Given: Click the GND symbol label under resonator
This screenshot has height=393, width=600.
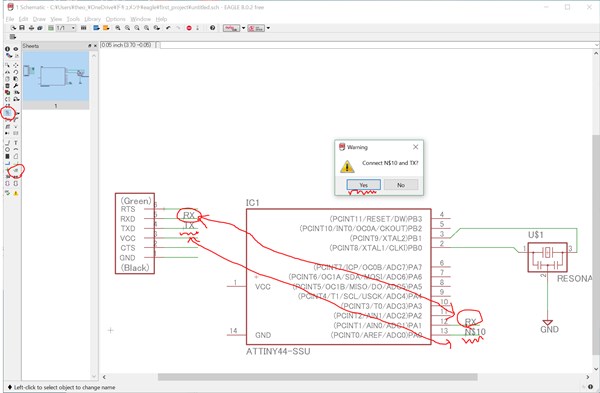Looking at the screenshot, I should (549, 329).
